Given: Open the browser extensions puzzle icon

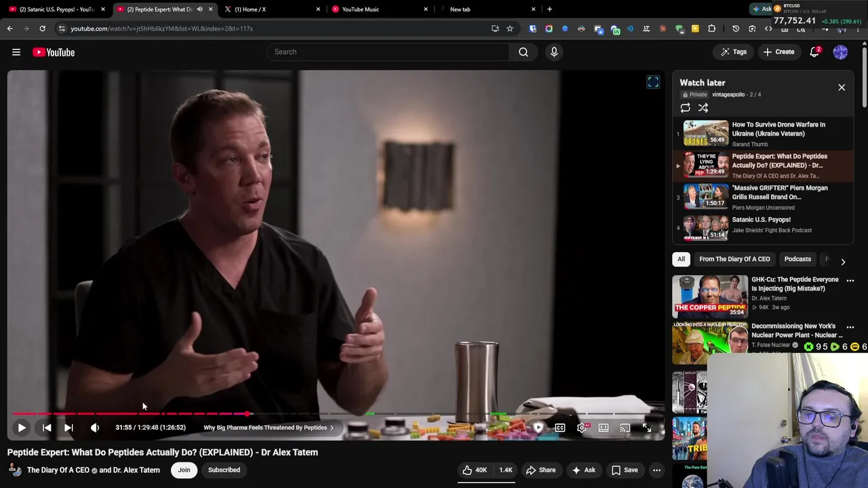Looking at the screenshot, I should tap(711, 28).
